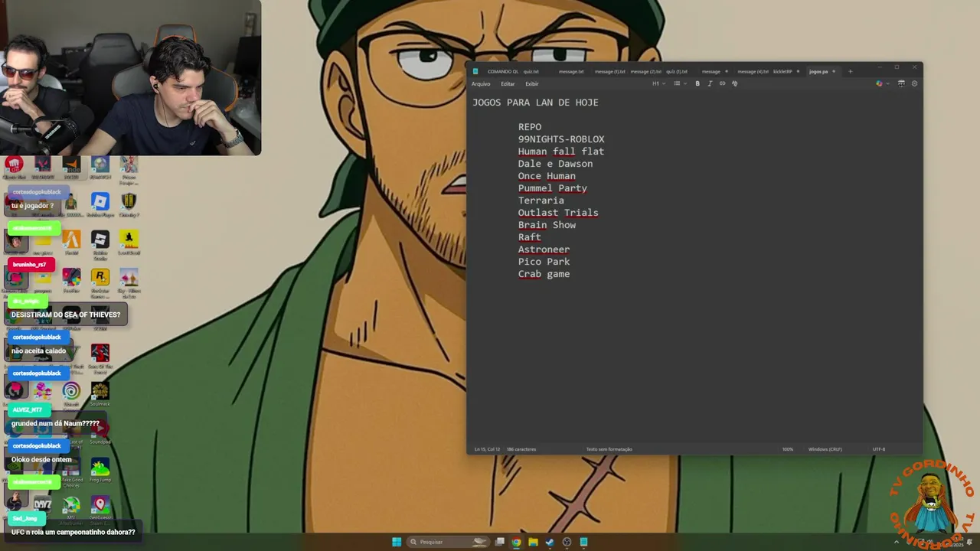Insert a link using the toolbar link icon
This screenshot has width=980, height=551.
(x=722, y=83)
